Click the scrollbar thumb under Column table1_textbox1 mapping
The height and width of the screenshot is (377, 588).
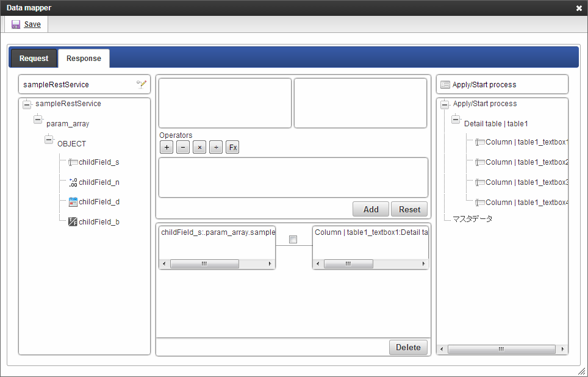pos(348,264)
